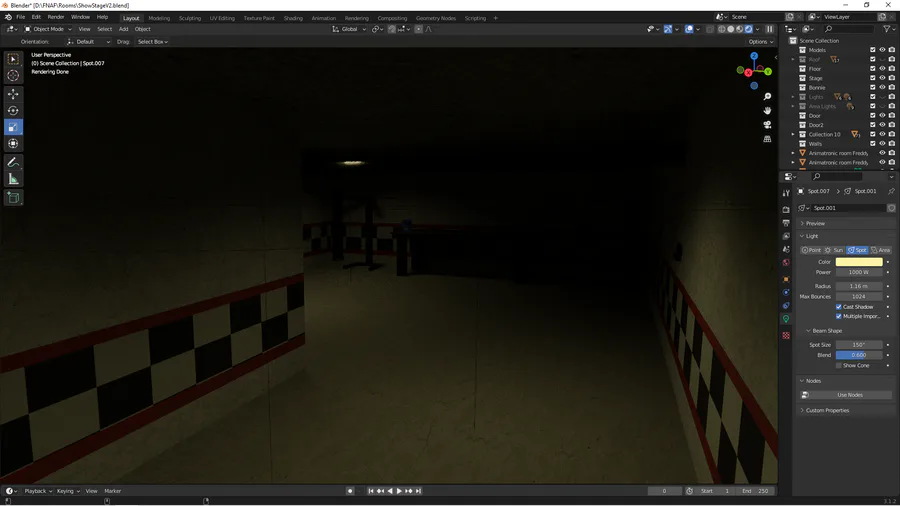Exclude the Stage collection from view layer

pyautogui.click(x=872, y=78)
